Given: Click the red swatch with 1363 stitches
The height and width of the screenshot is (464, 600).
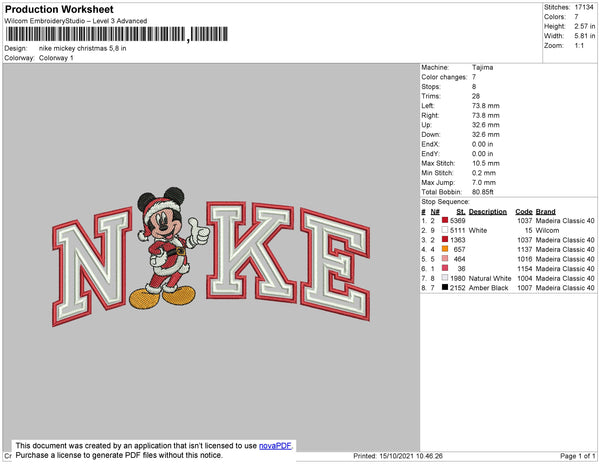Looking at the screenshot, I should [445, 239].
